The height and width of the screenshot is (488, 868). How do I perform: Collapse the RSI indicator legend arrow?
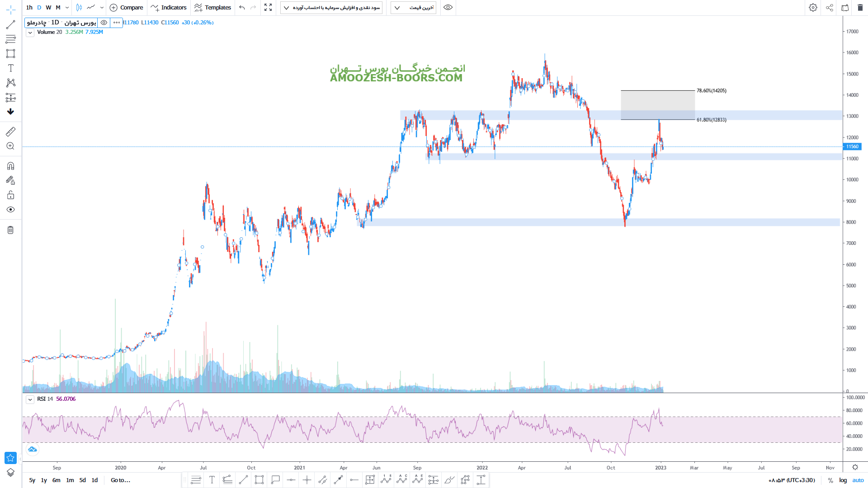coord(30,399)
